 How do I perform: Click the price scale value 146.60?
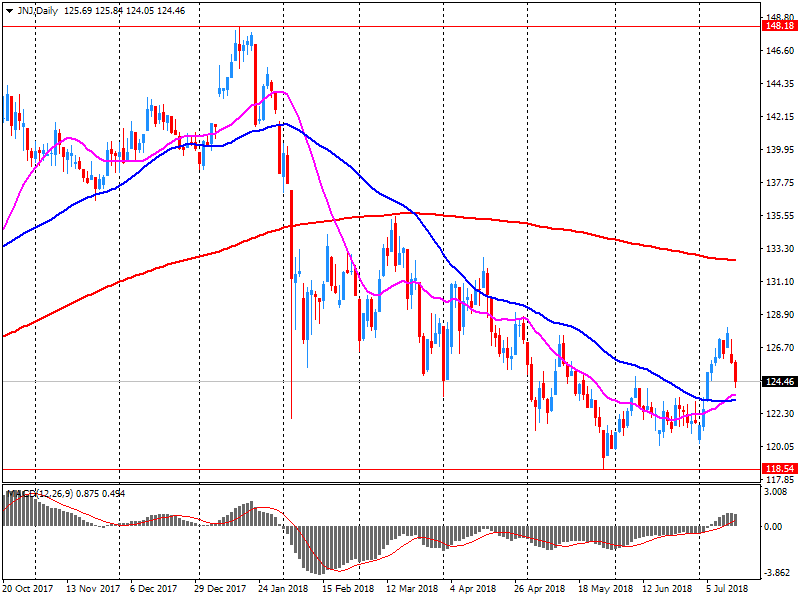tap(781, 51)
